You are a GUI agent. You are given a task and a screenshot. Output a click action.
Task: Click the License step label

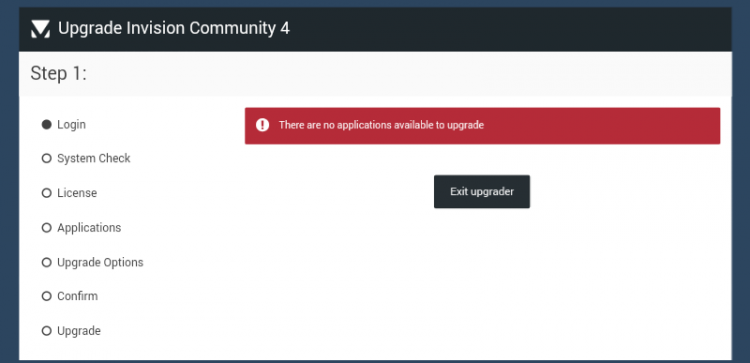pyautogui.click(x=77, y=193)
